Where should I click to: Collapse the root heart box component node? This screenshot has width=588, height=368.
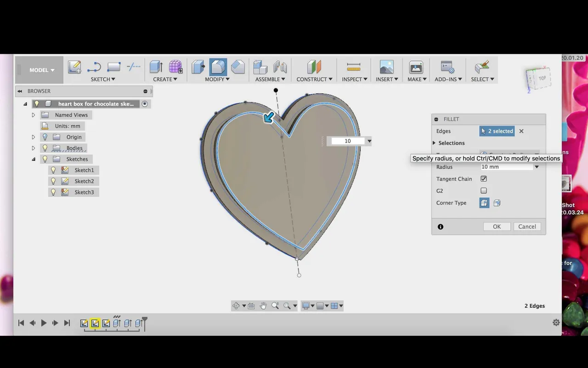25,104
